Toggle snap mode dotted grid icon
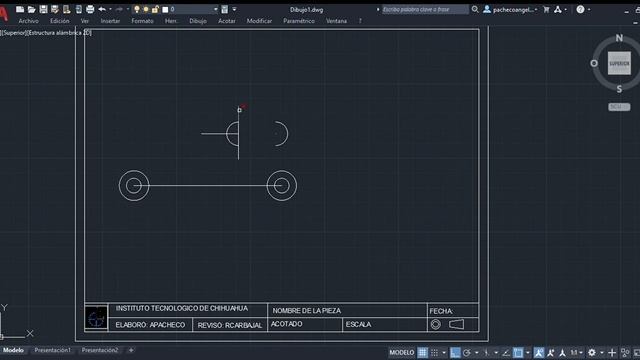The width and height of the screenshot is (640, 360). (x=434, y=353)
